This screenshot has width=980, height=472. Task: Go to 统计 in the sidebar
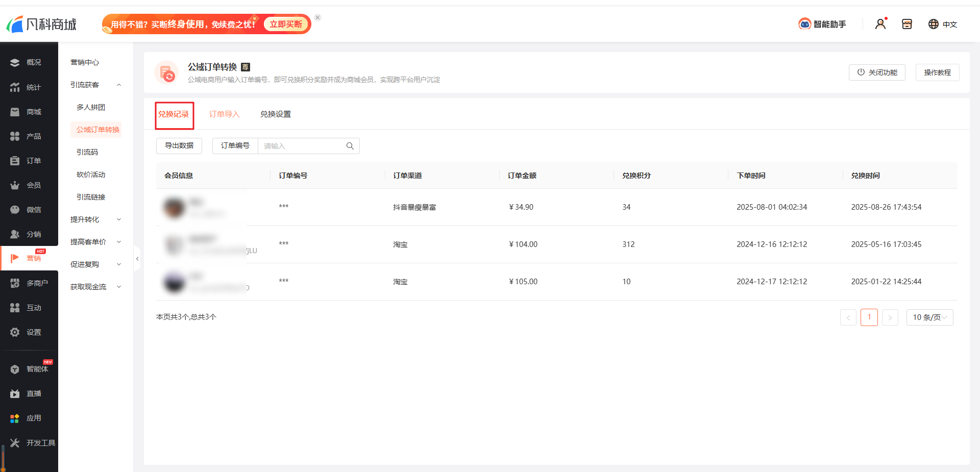[29, 87]
